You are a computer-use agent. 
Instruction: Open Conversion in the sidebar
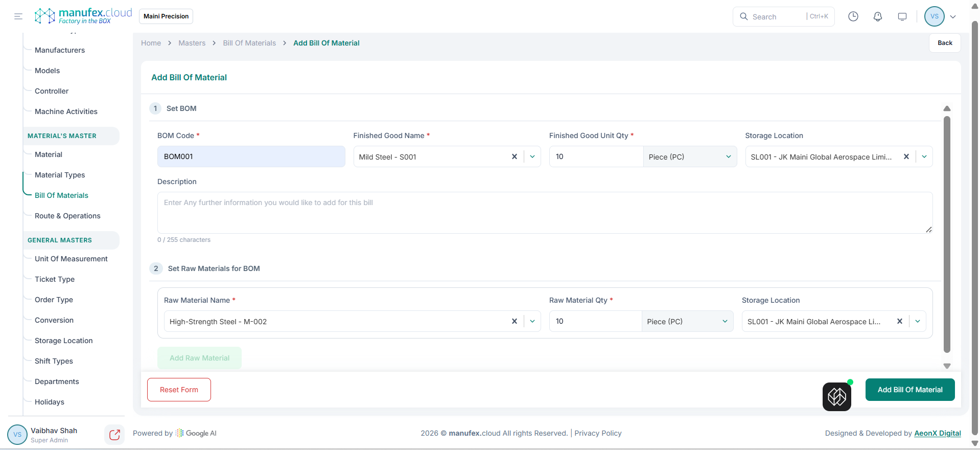coord(54,320)
